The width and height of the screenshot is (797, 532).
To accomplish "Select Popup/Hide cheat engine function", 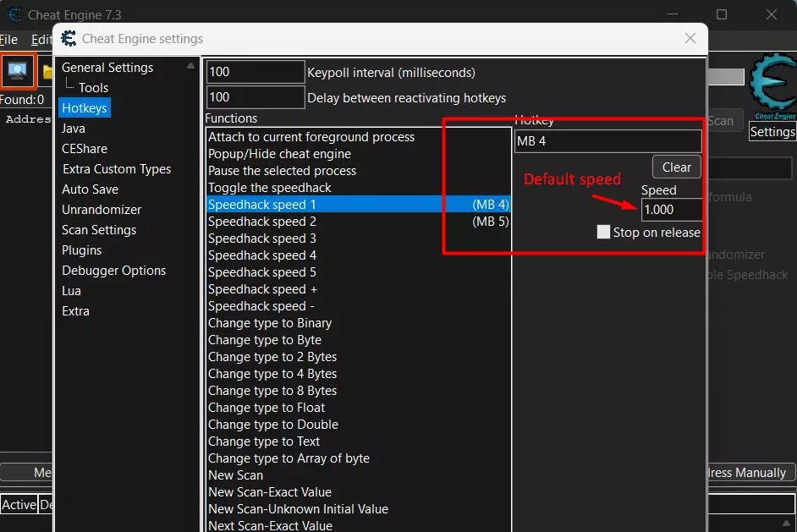I will pos(359,154).
